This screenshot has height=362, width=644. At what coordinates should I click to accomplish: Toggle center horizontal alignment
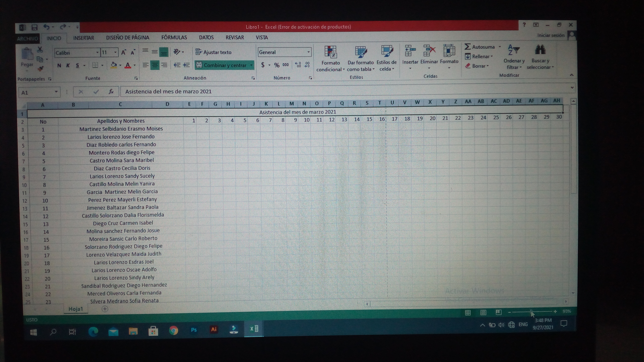155,65
